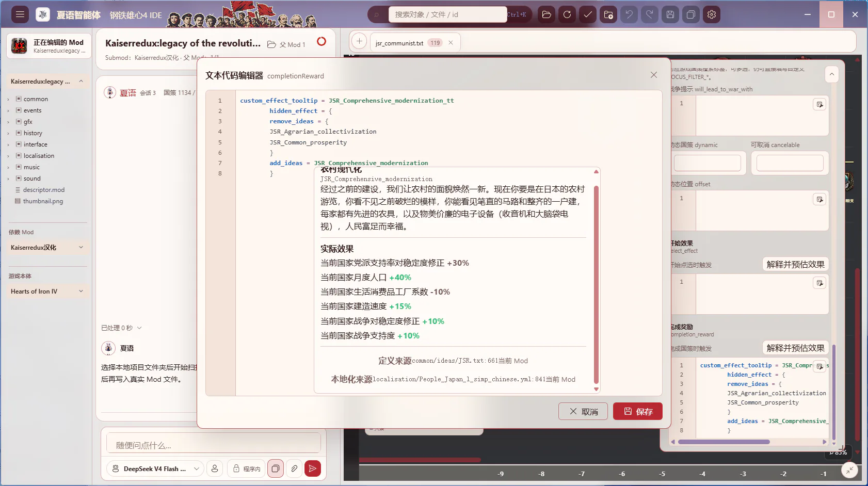Click the copy-stack toolbar icon
The image size is (868, 486).
(691, 14)
